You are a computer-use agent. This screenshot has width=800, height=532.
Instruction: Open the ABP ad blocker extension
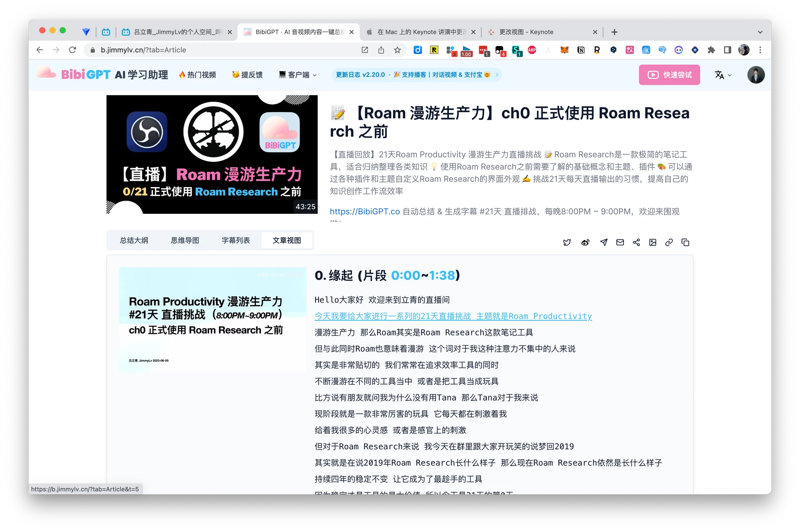coord(532,50)
